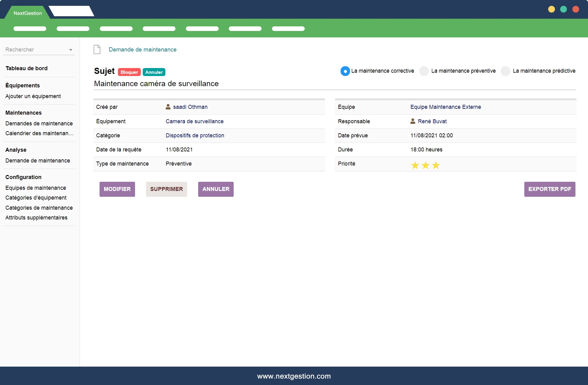This screenshot has height=385, width=588.
Task: Choose La maintenance prédictive radio button
Action: [x=505, y=71]
